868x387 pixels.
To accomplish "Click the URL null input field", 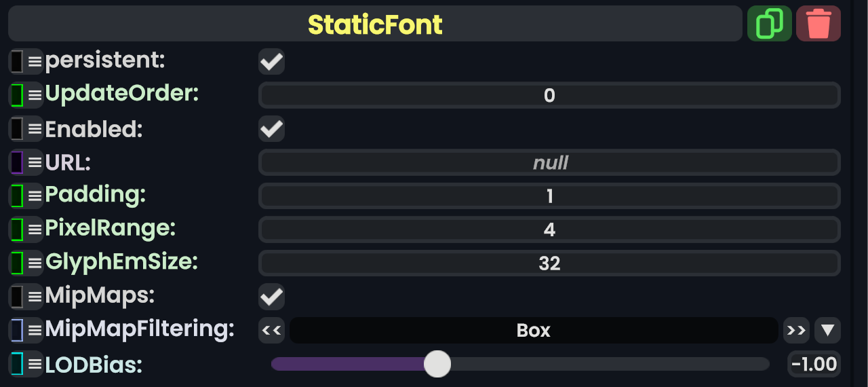I will tap(549, 163).
